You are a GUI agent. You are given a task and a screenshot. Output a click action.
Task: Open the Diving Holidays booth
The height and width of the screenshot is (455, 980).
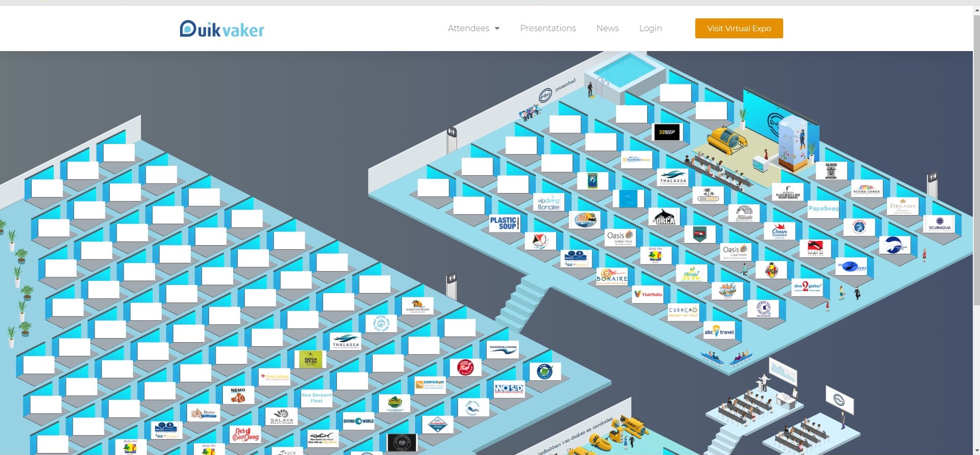pos(275,377)
